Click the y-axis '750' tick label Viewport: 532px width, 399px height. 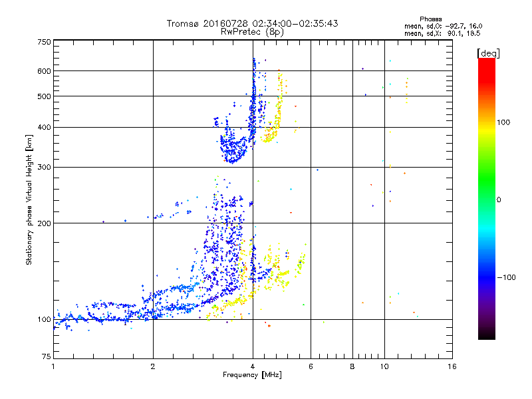[44, 42]
